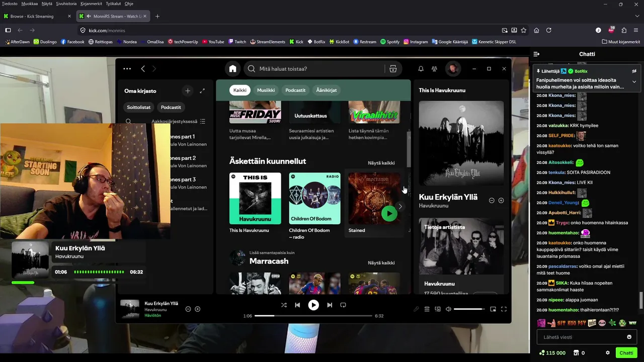This screenshot has width=644, height=362.
Task: Select the Podcastit filter chip in main view
Action: pos(295,90)
